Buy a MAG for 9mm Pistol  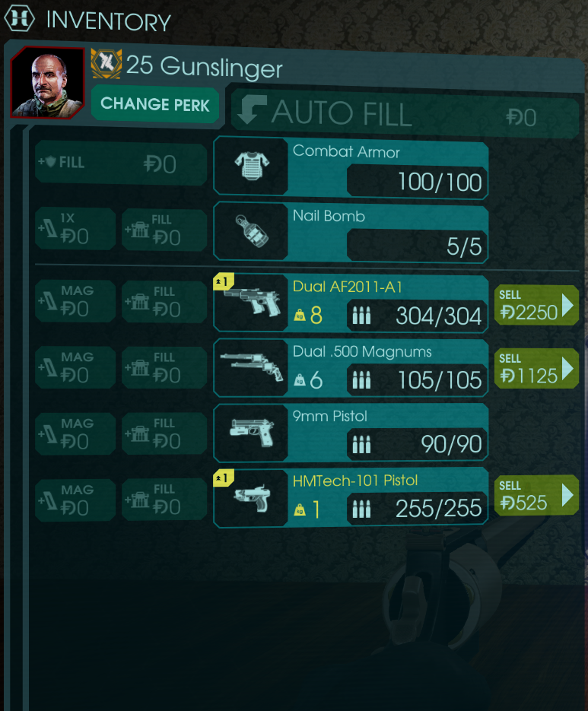click(75, 433)
